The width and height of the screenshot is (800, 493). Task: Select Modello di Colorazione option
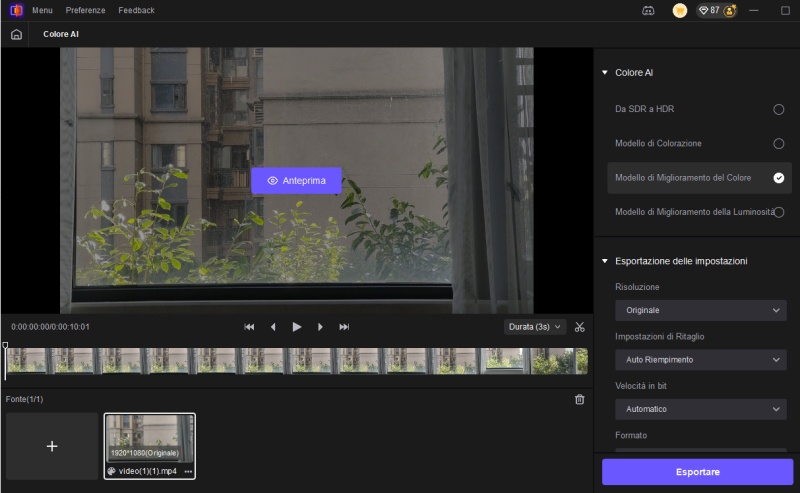coord(778,144)
